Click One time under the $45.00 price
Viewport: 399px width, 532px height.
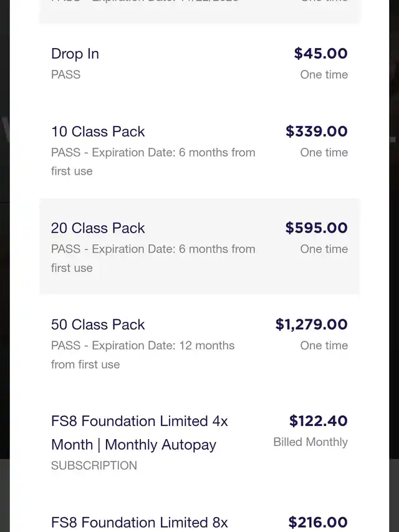click(x=324, y=75)
